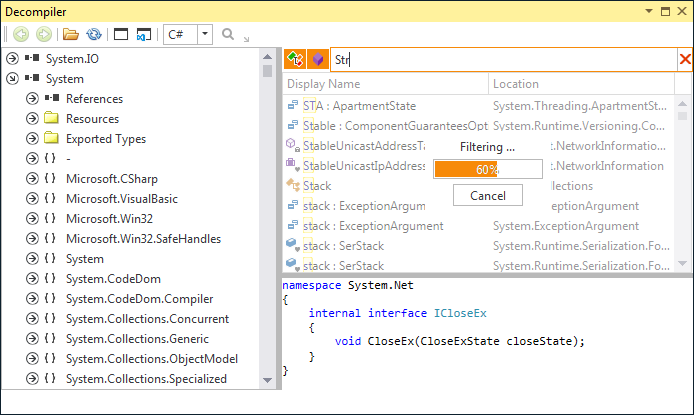Image resolution: width=694 pixels, height=415 pixels.
Task: Click the References assembly icon
Action: click(52, 98)
